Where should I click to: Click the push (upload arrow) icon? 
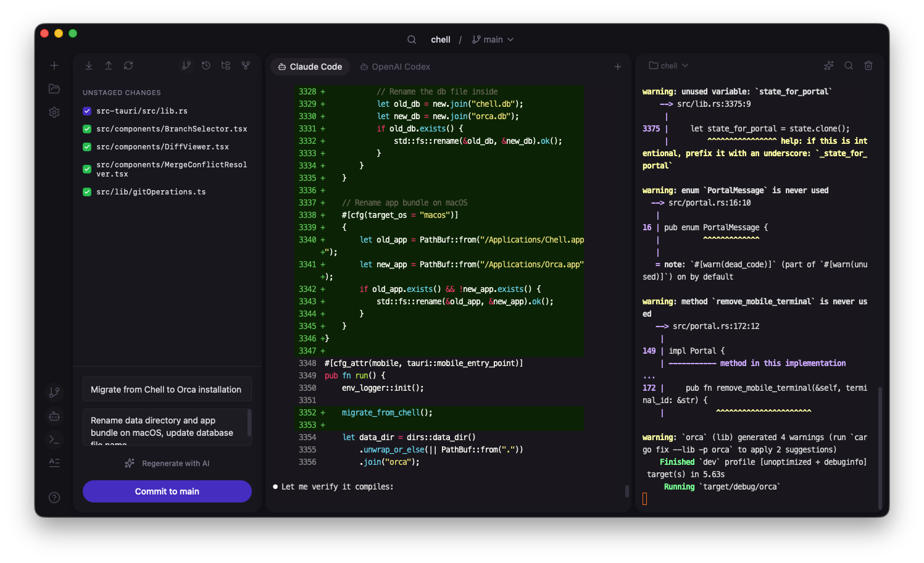click(x=109, y=65)
